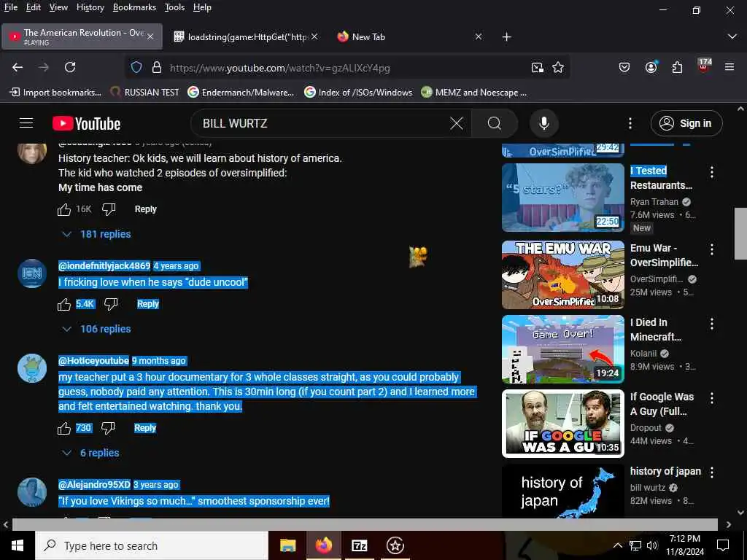Click the horizontal scrollbar at page bottom
The image size is (747, 560).
click(365, 524)
